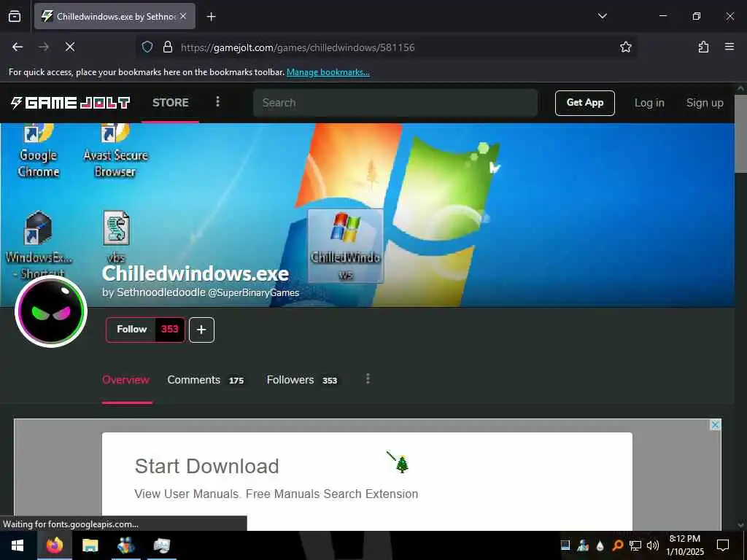This screenshot has height=560, width=747.
Task: Switch to the Followers 353 tab
Action: (302, 379)
